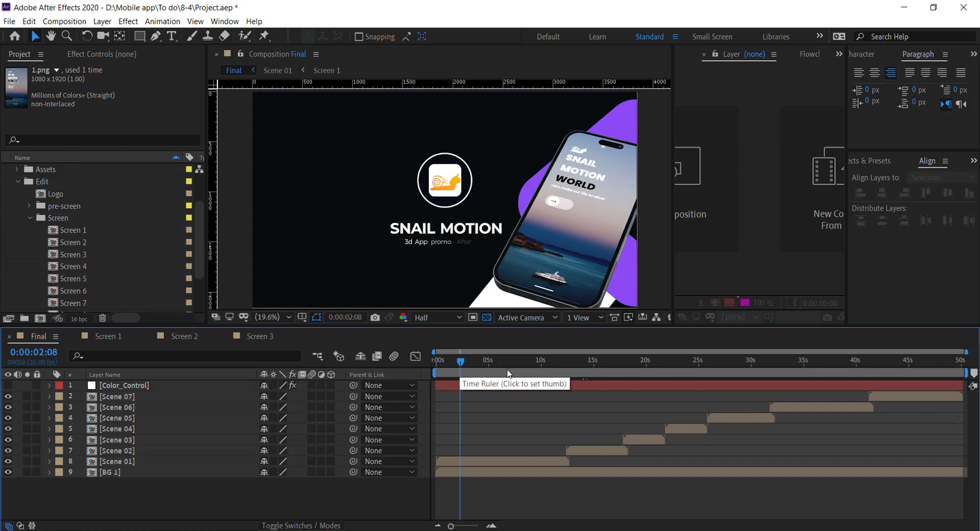Open the Animation menu
Screen dimensions: 980x531
coord(162,21)
